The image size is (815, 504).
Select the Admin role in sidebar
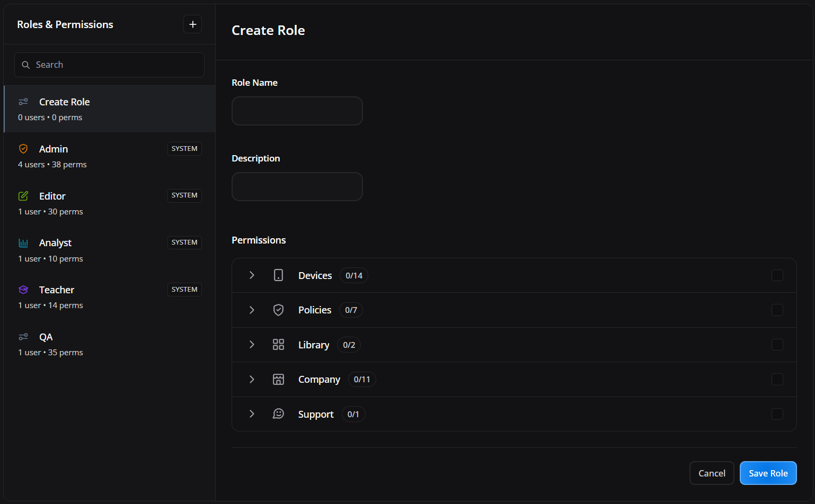click(110, 156)
